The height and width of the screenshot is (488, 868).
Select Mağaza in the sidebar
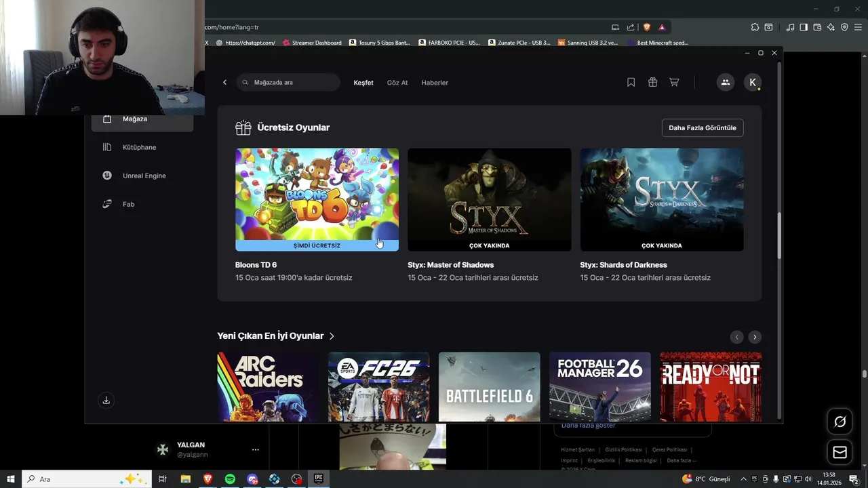[142, 121]
